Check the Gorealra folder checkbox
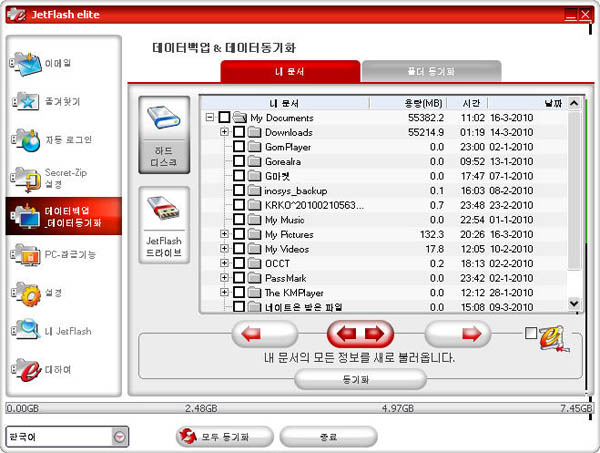Screen dimensions: 600x453 pyautogui.click(x=239, y=161)
